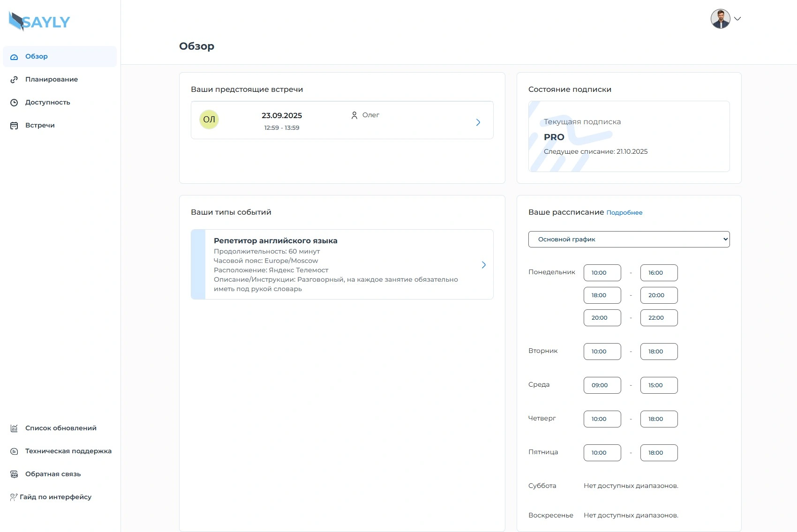Expand the profile menu chevron
Image resolution: width=797 pixels, height=532 pixels.
pyautogui.click(x=737, y=19)
